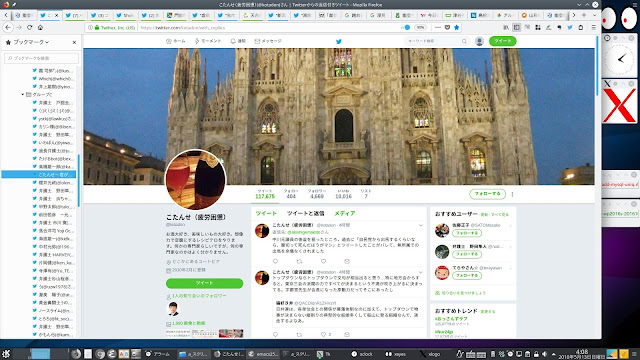Click the search magnifier in Twitter search box
Screen dimensions: 640x360
tap(464, 41)
